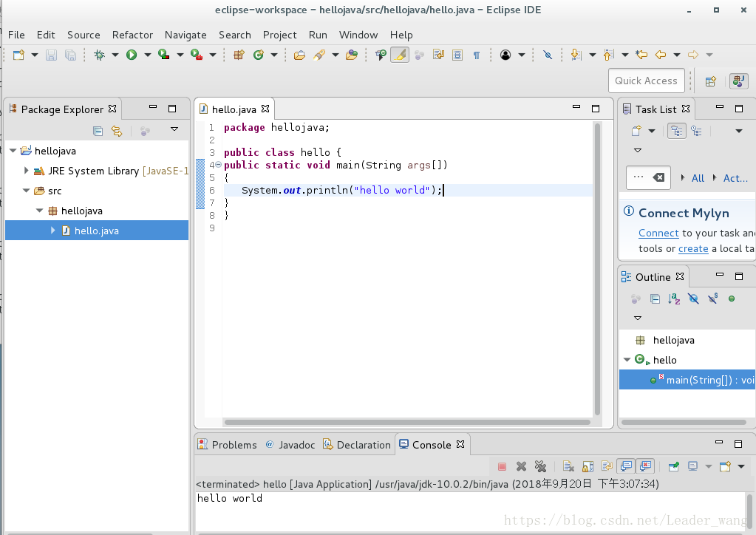
Task: Run the program with green Run button
Action: (x=132, y=55)
